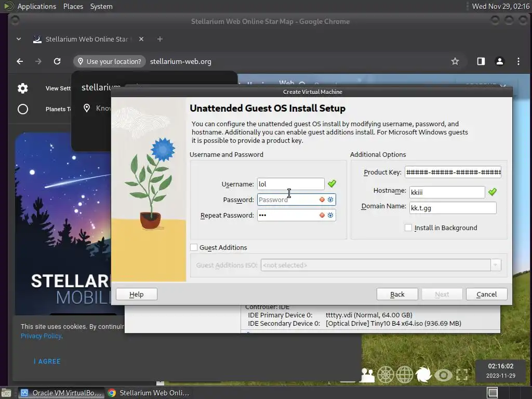The height and width of the screenshot is (399, 532).
Task: Click the stellarium-web.org address bar
Action: 180,61
